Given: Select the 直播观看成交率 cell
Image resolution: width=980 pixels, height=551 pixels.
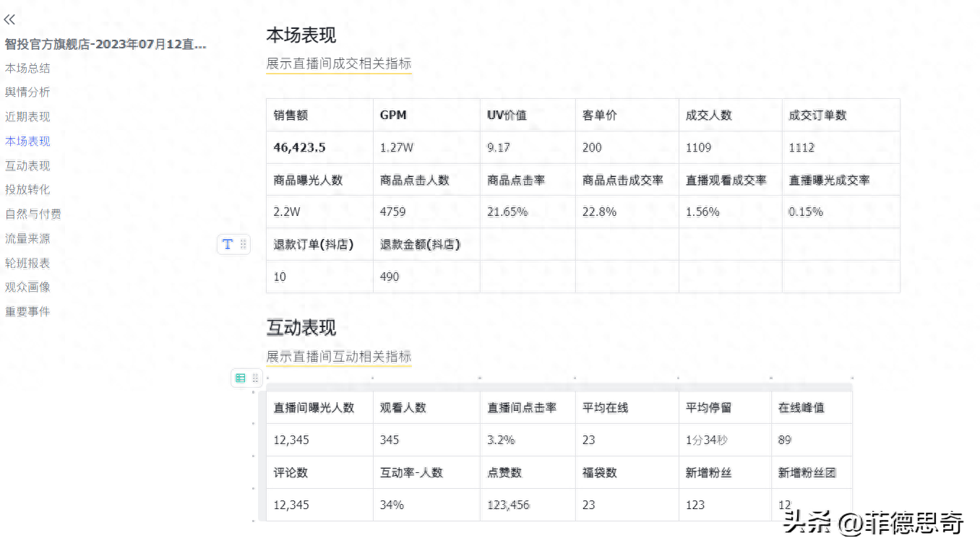Looking at the screenshot, I should (731, 180).
